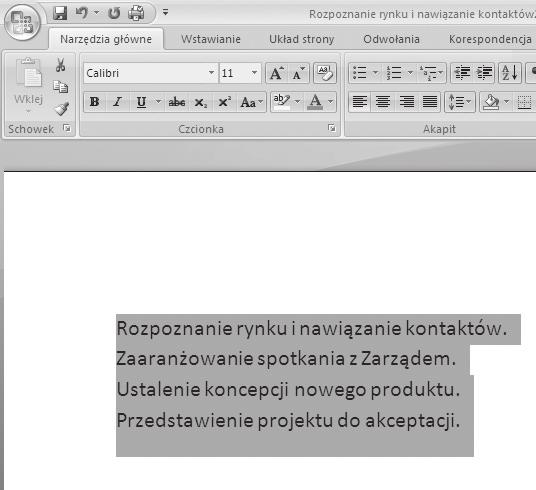Grow font with the large A icon
The height and width of the screenshot is (490, 536).
click(x=277, y=73)
